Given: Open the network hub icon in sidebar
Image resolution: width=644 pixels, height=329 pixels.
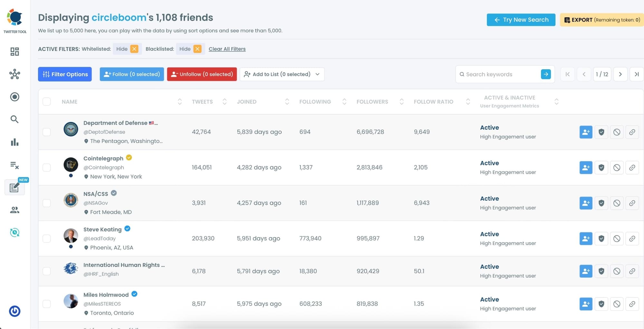Looking at the screenshot, I should [14, 74].
